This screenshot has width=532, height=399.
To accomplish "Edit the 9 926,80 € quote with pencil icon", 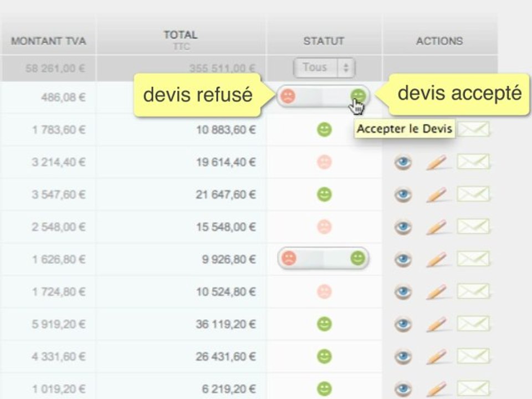I will tap(437, 259).
